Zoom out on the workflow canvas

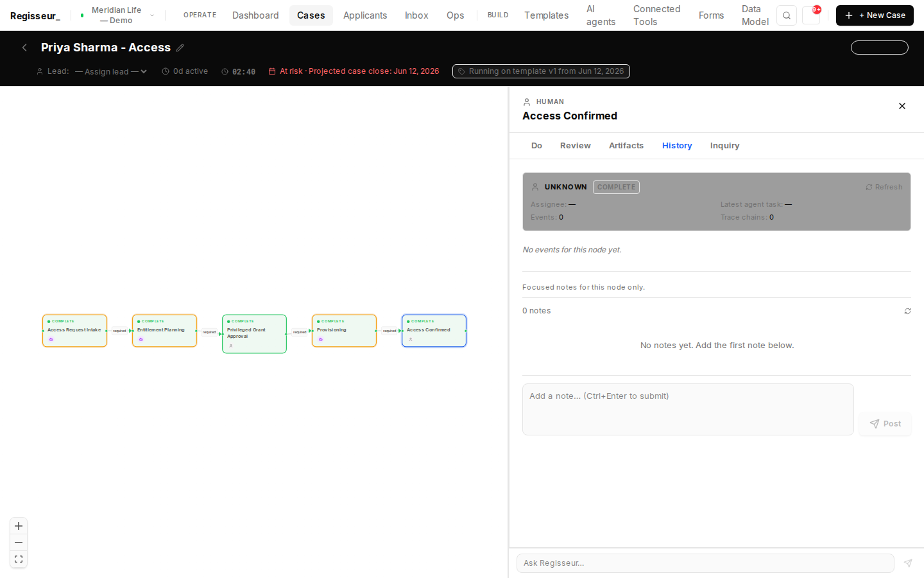point(19,543)
